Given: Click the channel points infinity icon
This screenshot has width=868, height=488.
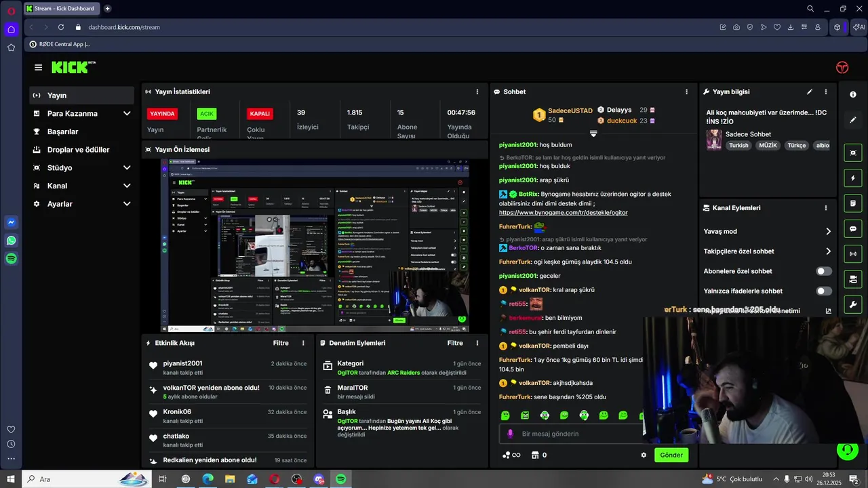Looking at the screenshot, I should point(511,455).
